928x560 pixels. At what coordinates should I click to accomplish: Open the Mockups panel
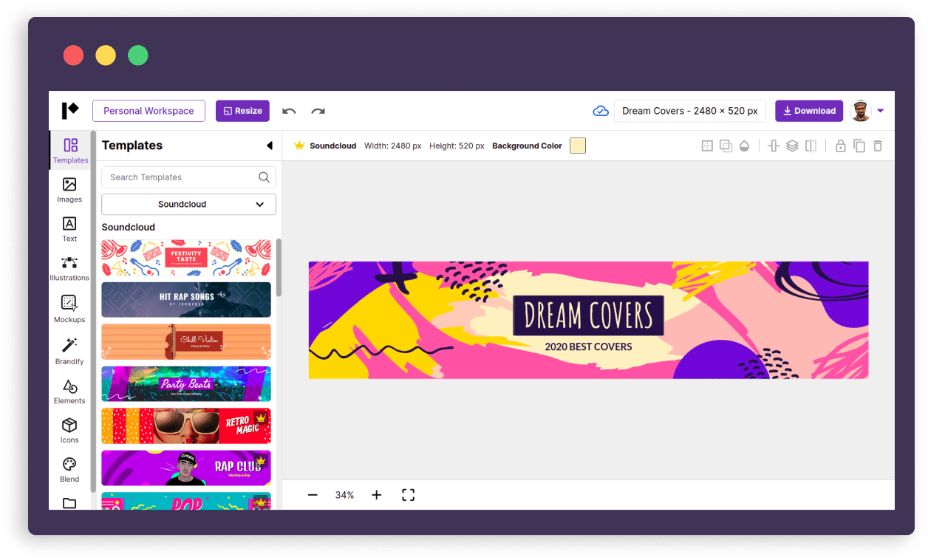click(69, 309)
